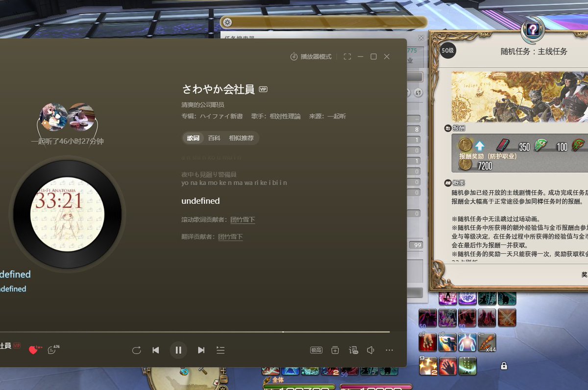
Task: Click the purple question mark roulette icon
Action: pyautogui.click(x=533, y=29)
